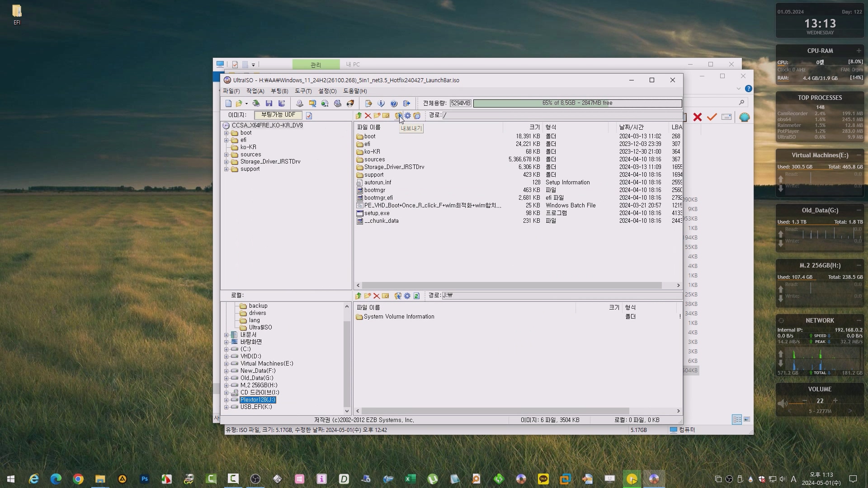Select USB_EFI(K:) in the local tree
This screenshot has width=868, height=488.
(256, 407)
